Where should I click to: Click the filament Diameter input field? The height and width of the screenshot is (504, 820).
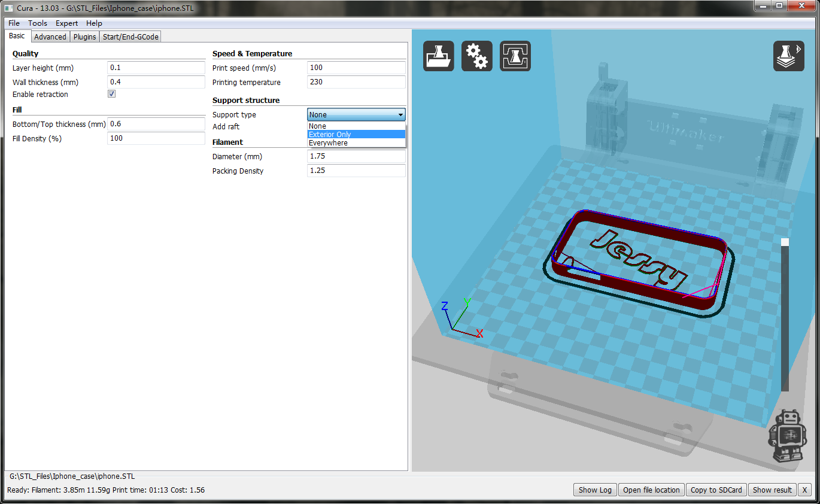tap(356, 156)
